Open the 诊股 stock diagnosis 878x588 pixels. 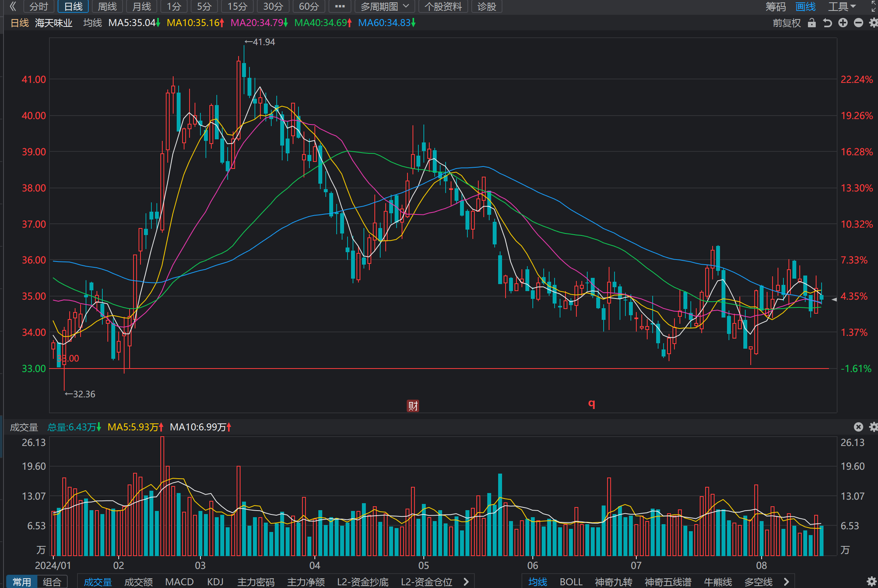point(486,6)
